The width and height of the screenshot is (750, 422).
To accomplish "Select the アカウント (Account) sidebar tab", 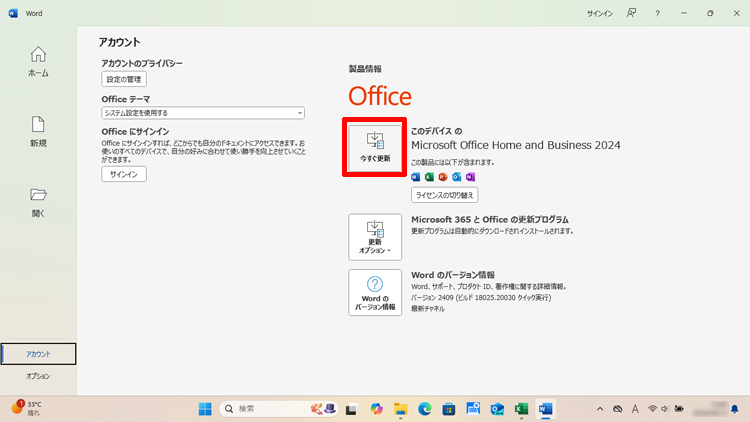I will (39, 354).
